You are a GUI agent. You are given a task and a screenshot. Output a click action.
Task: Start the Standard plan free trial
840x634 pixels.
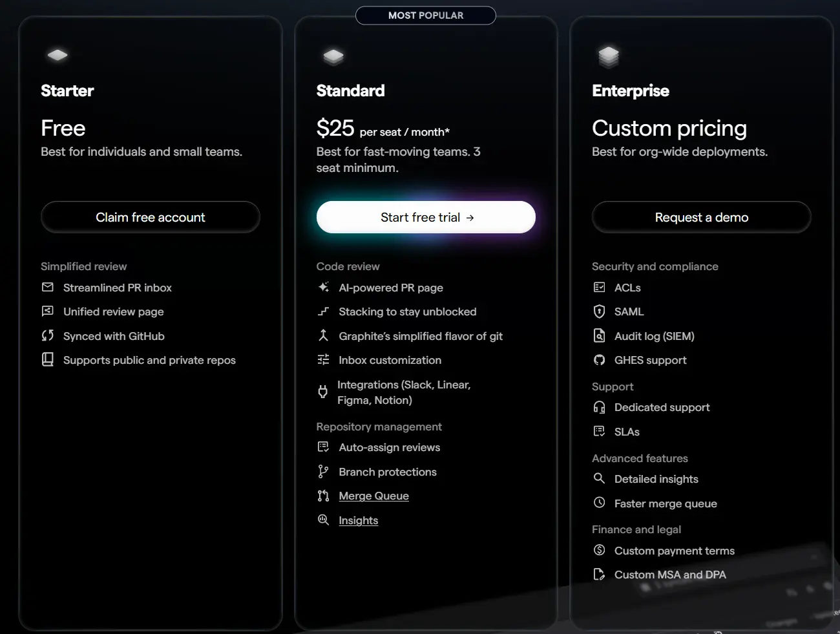pyautogui.click(x=426, y=217)
